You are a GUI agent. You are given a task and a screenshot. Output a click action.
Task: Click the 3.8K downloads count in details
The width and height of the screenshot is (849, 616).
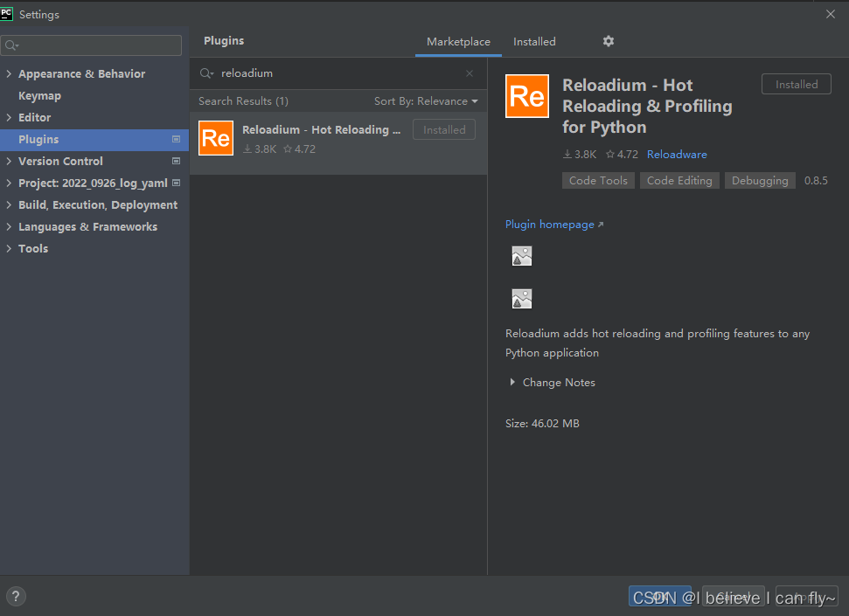tap(580, 155)
